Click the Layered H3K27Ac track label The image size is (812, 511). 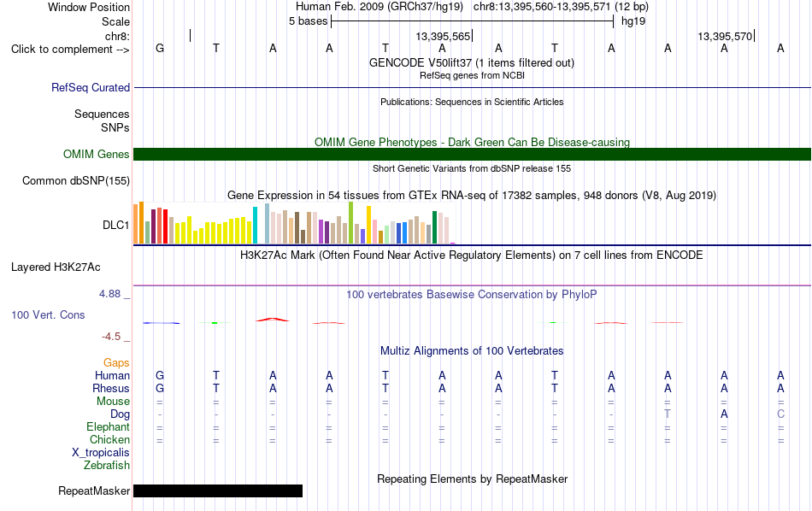[56, 267]
